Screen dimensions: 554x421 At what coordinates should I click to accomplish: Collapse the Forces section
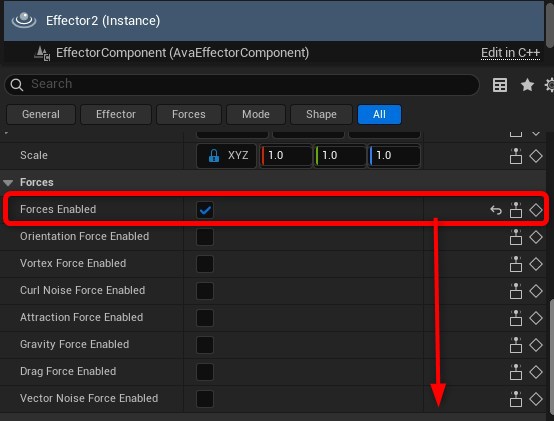(x=8, y=183)
